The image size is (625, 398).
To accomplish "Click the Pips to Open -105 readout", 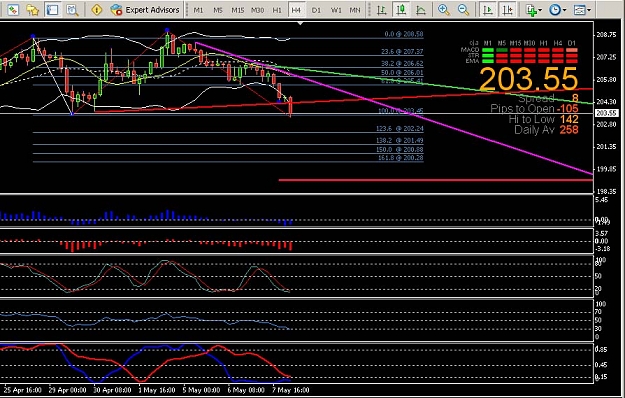I will (x=534, y=108).
